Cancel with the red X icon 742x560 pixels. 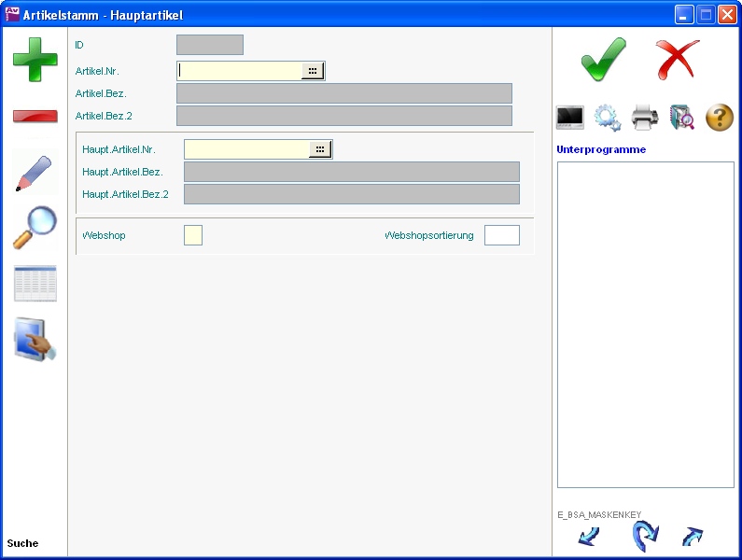point(677,60)
